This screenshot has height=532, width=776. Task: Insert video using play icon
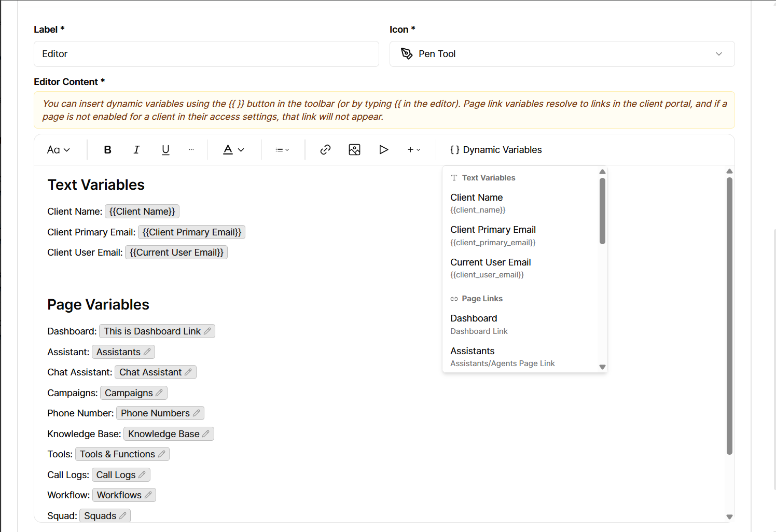383,150
